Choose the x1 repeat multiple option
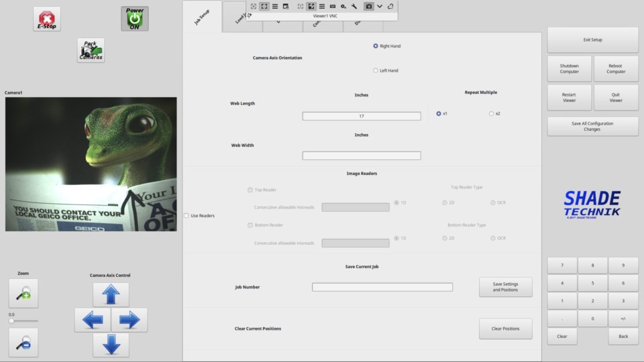Image resolution: width=644 pixels, height=362 pixels. (x=439, y=114)
